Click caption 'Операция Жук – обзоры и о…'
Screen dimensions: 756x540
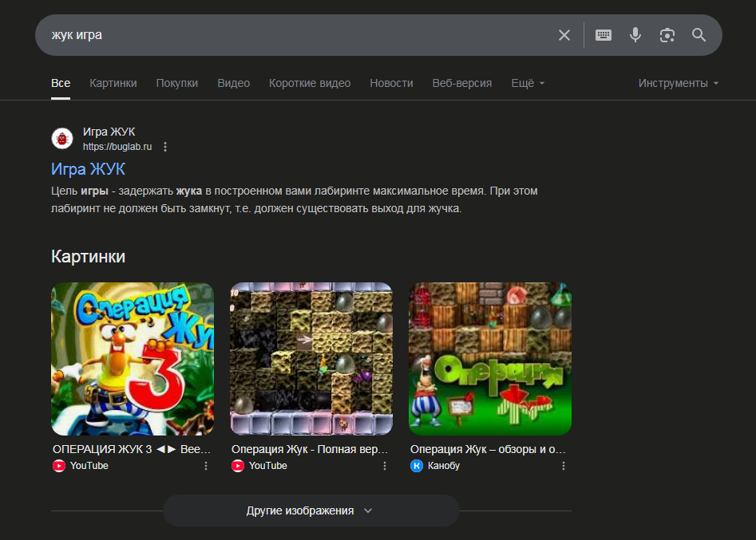488,449
